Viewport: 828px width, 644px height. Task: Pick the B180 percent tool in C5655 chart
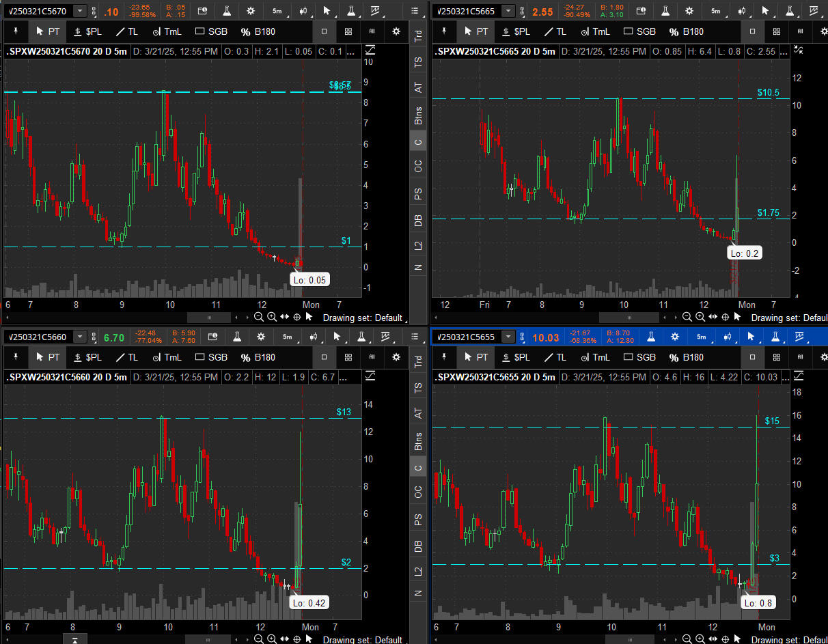coord(685,357)
